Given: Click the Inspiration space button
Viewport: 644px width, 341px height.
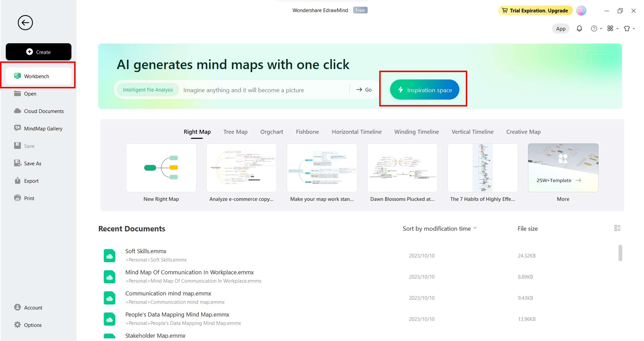Looking at the screenshot, I should click(x=424, y=90).
